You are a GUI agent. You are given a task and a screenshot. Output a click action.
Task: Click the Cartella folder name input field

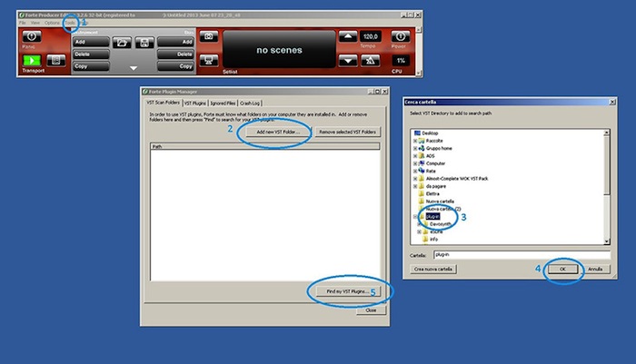518,256
